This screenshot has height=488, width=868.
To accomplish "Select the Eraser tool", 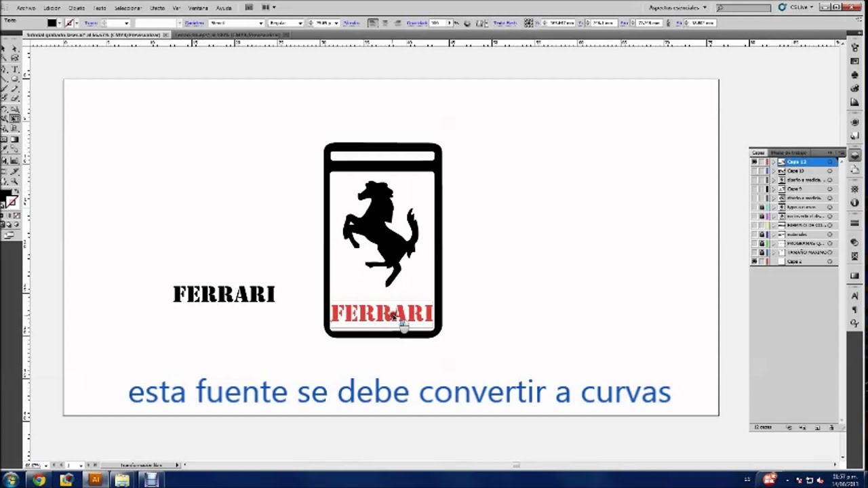I will pos(14,97).
